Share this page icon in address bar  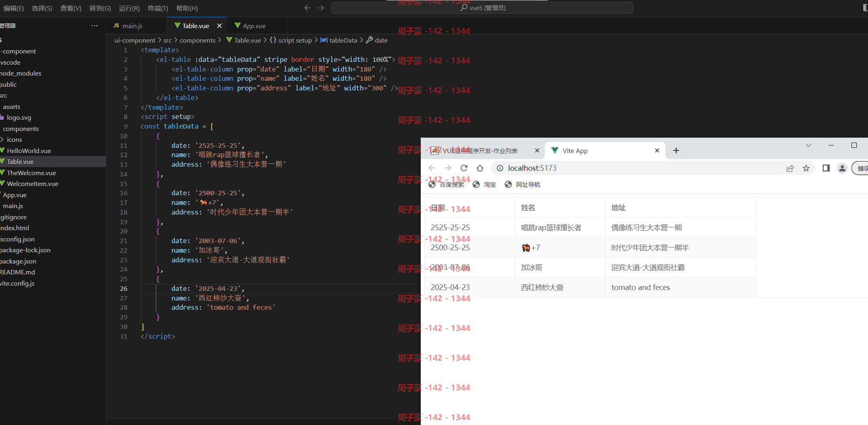(x=790, y=168)
